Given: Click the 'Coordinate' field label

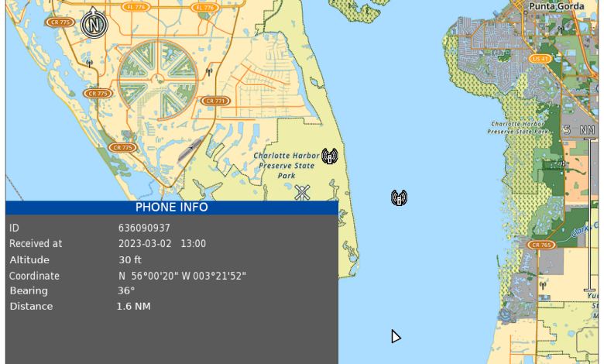Looking at the screenshot, I should 34,276.
